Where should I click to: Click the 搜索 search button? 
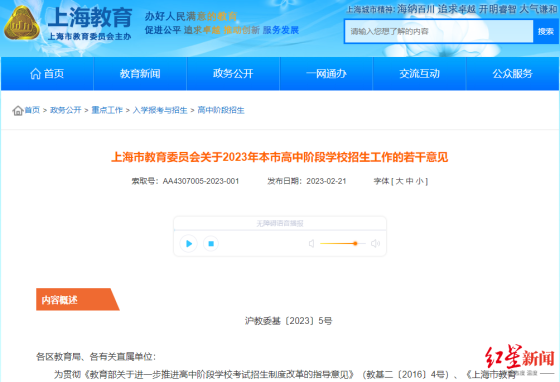[546, 31]
